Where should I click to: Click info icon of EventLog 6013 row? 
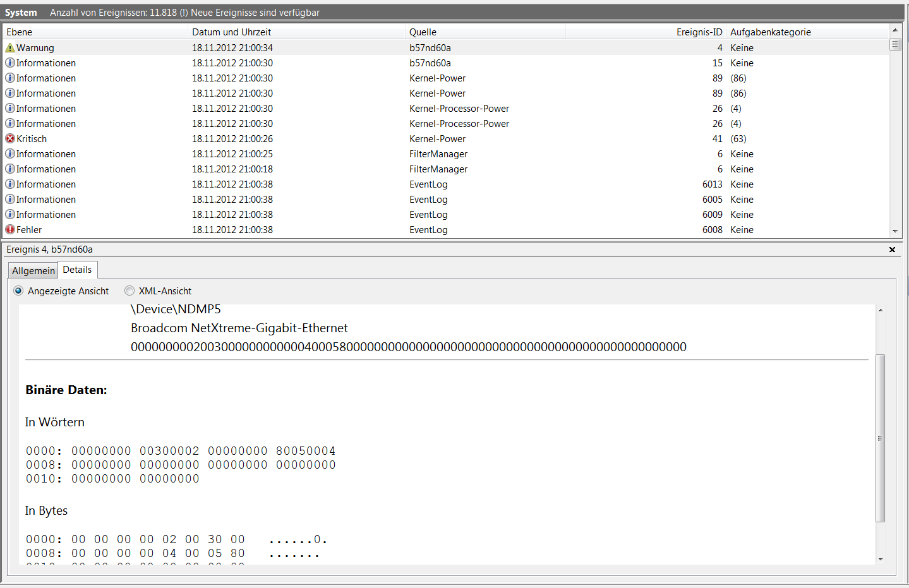coord(10,184)
